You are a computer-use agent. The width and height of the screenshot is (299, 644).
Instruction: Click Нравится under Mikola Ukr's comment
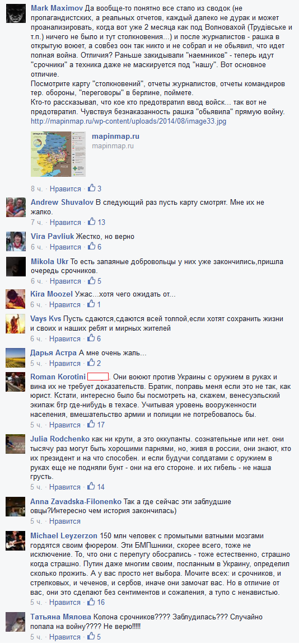click(x=65, y=281)
